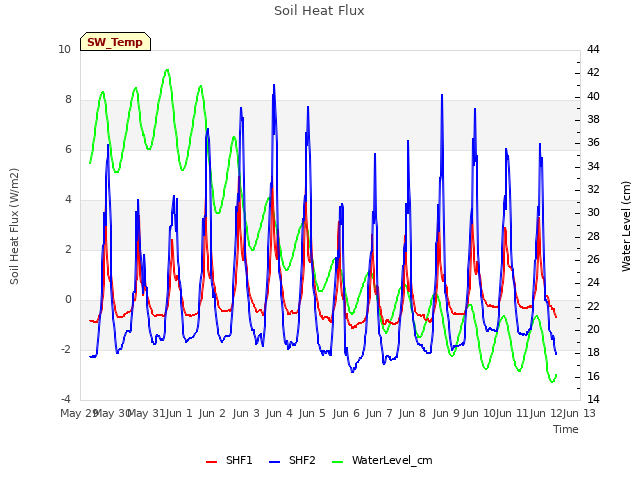Click the 14 right y-axis tick label
This screenshot has width=640, height=480.
tap(593, 399)
